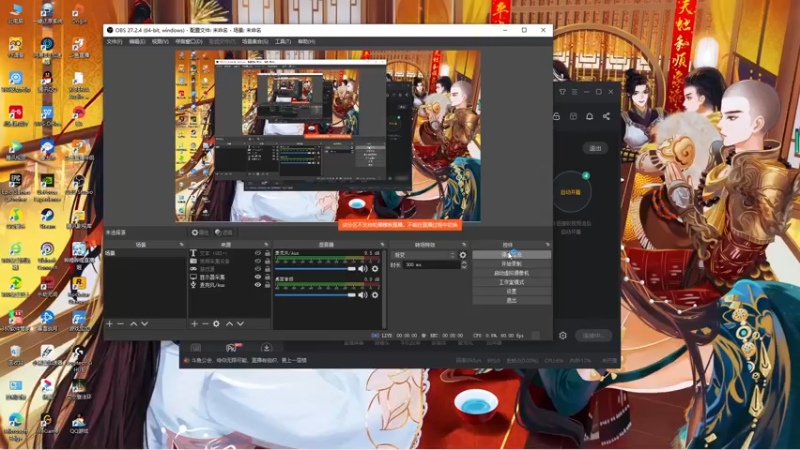Pop out the 控件 dock via its header icon
This screenshot has width=800, height=450.
(547, 245)
